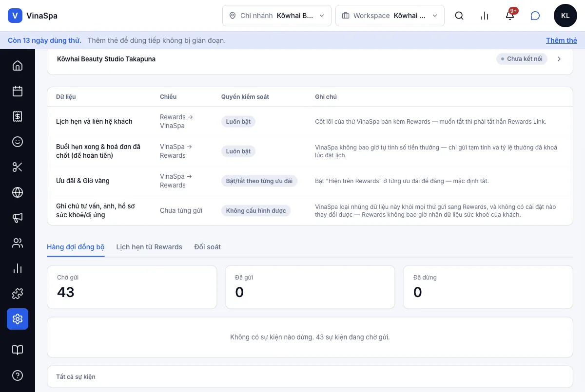Open the invoice receipt icon in sidebar
585x392 pixels.
click(x=18, y=116)
